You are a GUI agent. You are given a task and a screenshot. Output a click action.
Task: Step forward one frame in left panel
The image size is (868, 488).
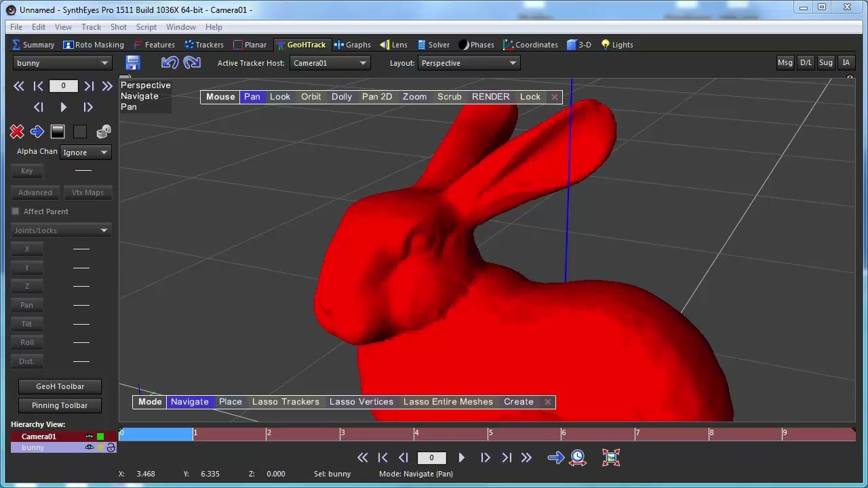point(88,107)
